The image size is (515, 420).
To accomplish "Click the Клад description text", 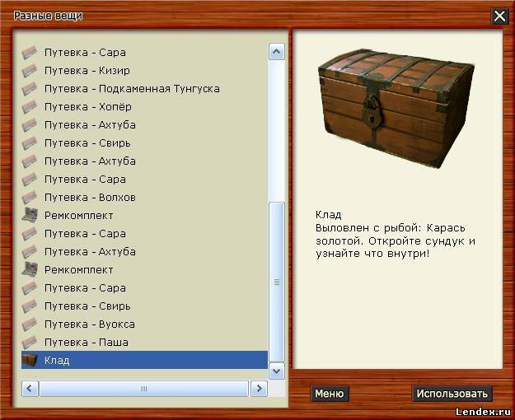I will pyautogui.click(x=396, y=234).
